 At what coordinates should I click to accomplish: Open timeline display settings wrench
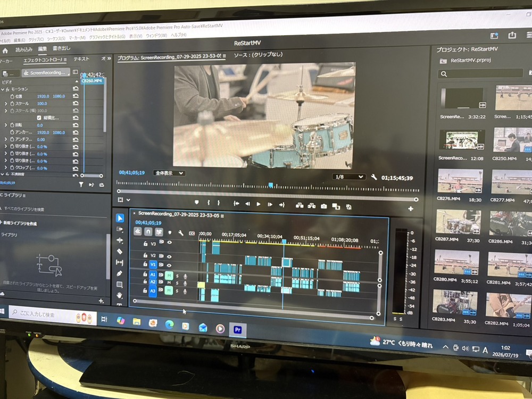point(181,233)
